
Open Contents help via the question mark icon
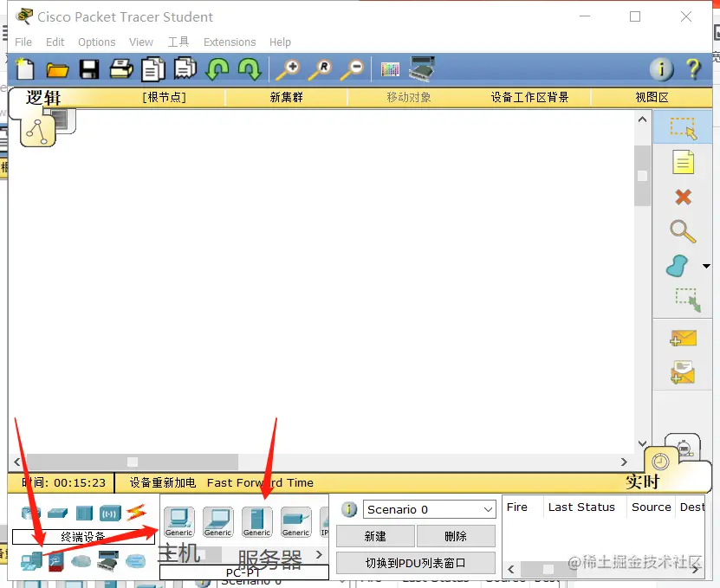693,69
